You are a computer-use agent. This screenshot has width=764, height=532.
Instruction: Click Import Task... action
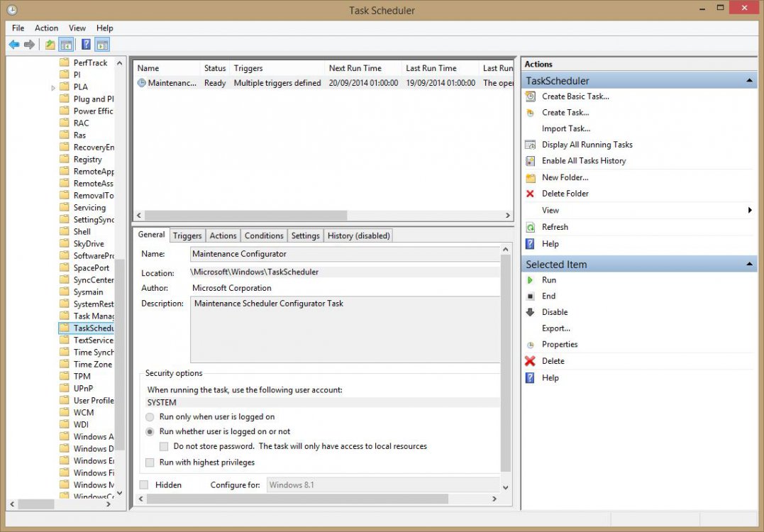565,128
